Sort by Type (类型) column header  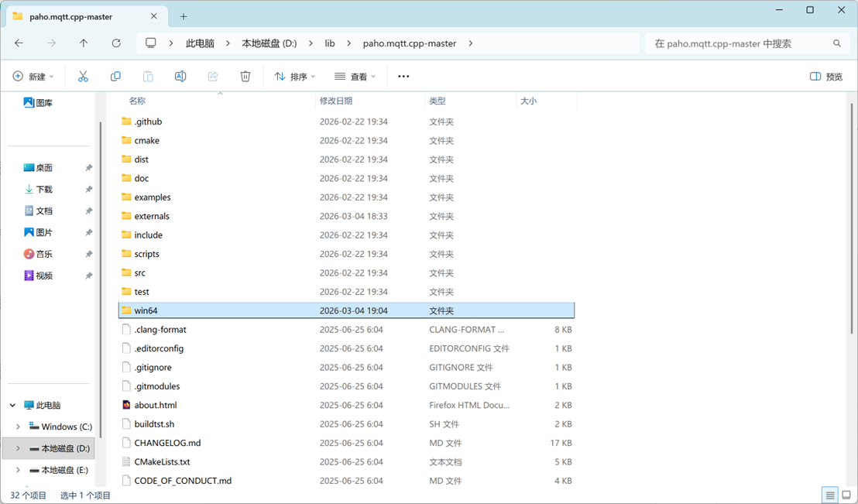438,101
